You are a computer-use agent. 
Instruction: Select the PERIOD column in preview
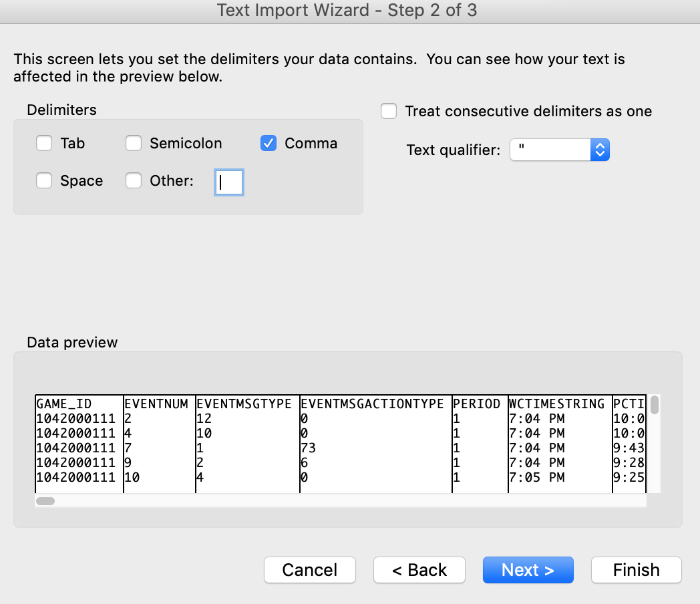click(476, 404)
